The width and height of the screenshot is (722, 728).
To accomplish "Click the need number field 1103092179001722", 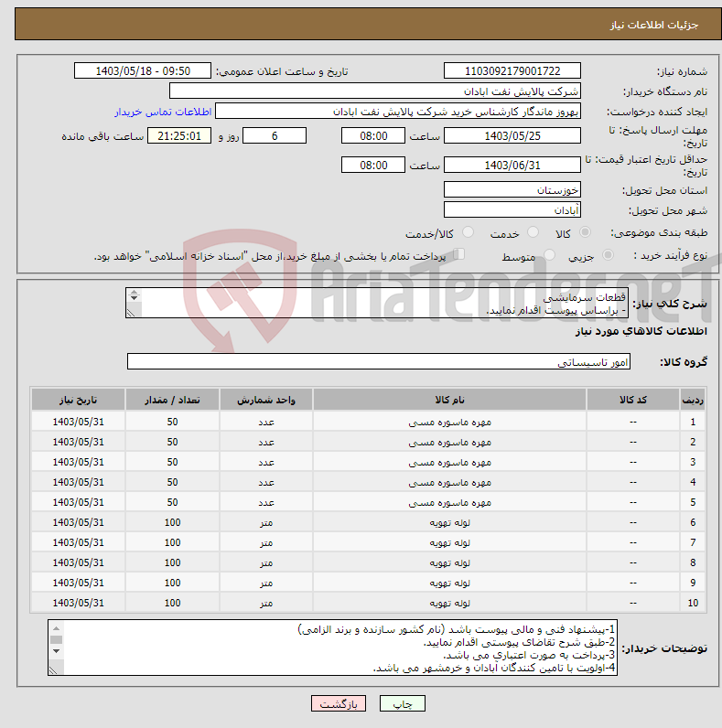I will click(x=512, y=70).
